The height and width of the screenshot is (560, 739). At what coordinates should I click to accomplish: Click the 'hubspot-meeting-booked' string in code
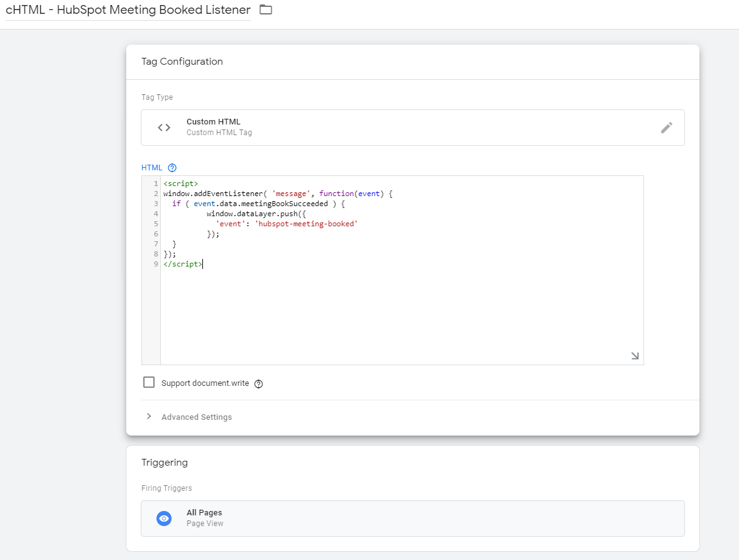point(305,224)
